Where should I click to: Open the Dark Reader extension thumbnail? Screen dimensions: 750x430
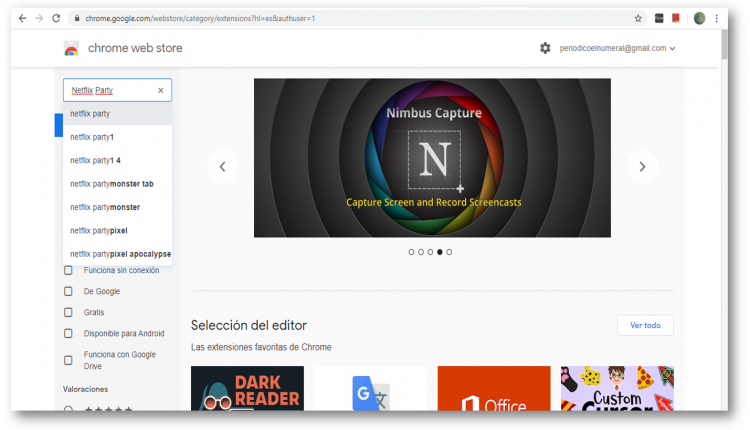247,388
